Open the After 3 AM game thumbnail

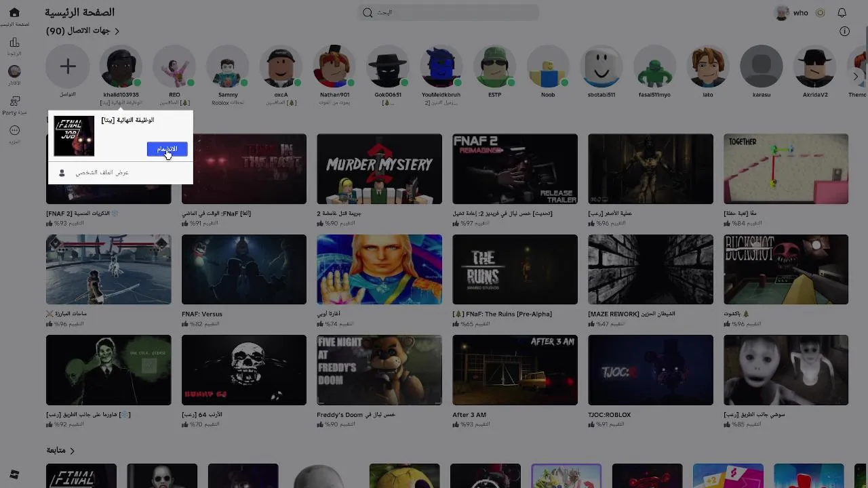tap(515, 370)
